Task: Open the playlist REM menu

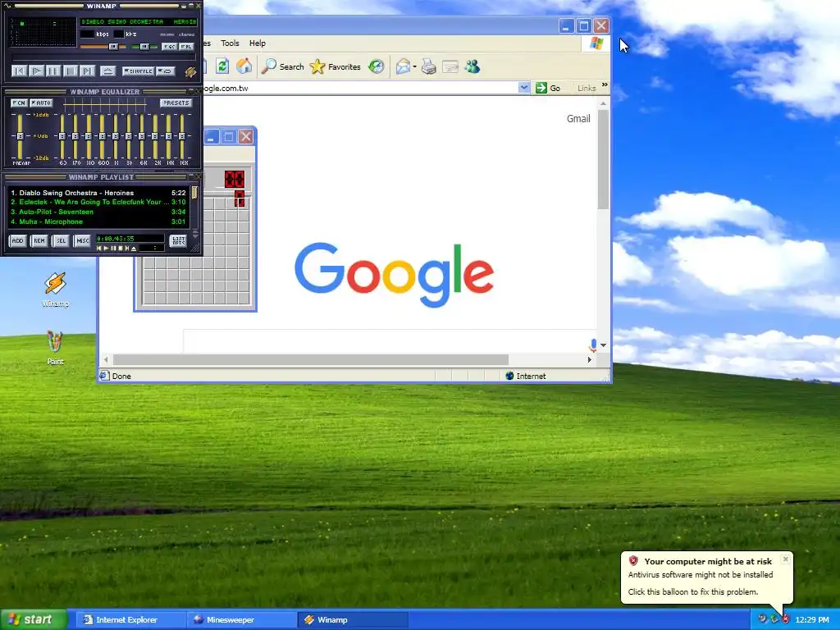Action: point(39,241)
